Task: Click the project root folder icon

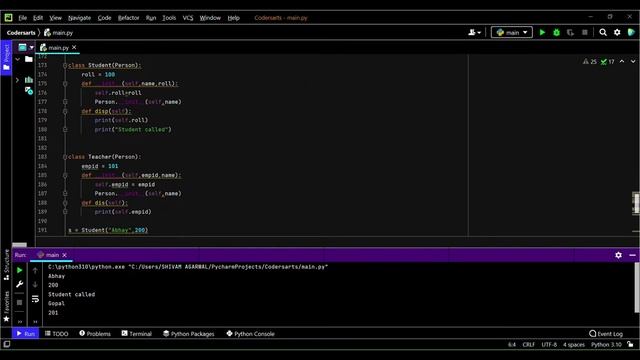Action: [x=29, y=60]
